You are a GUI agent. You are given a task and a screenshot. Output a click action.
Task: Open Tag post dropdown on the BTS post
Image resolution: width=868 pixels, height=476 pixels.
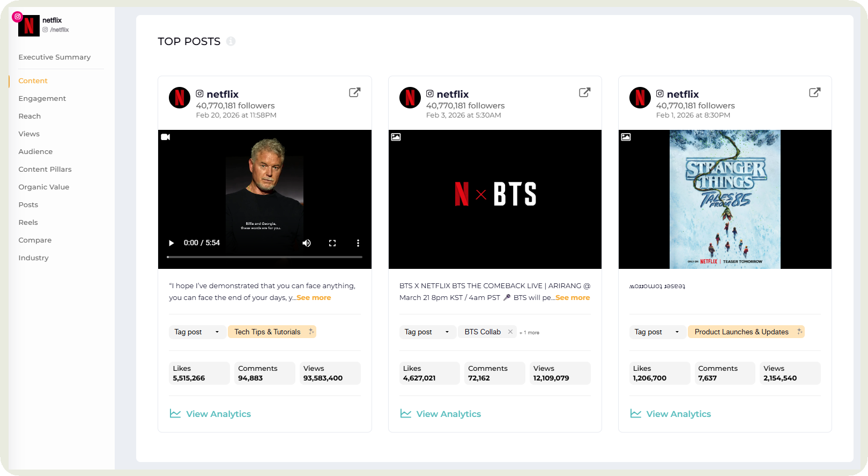(427, 332)
